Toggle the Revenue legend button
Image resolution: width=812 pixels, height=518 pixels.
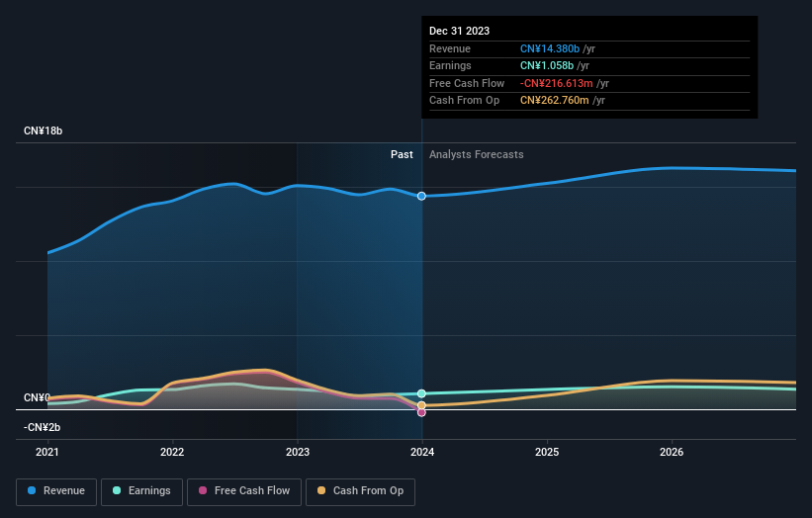click(56, 491)
